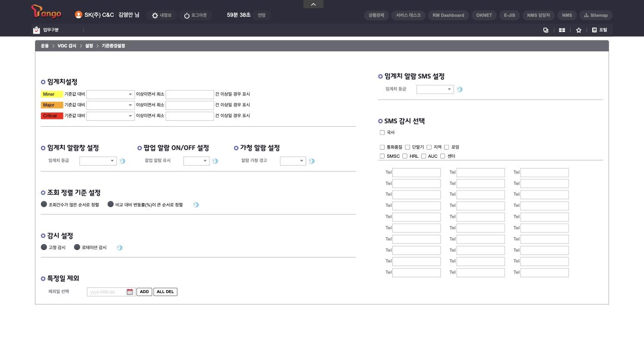Click the window-copy icon in sub toolbar
Viewport: 644px width, 350px height.
point(546,30)
